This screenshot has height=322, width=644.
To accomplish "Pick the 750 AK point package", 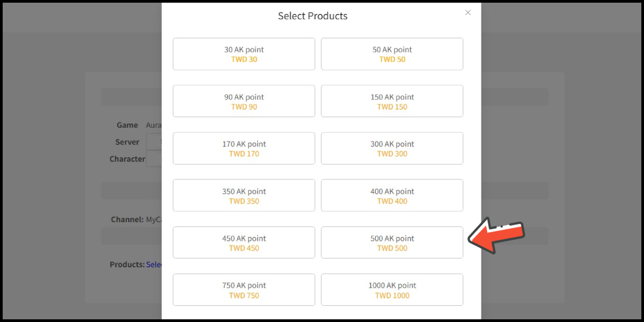I will click(244, 290).
